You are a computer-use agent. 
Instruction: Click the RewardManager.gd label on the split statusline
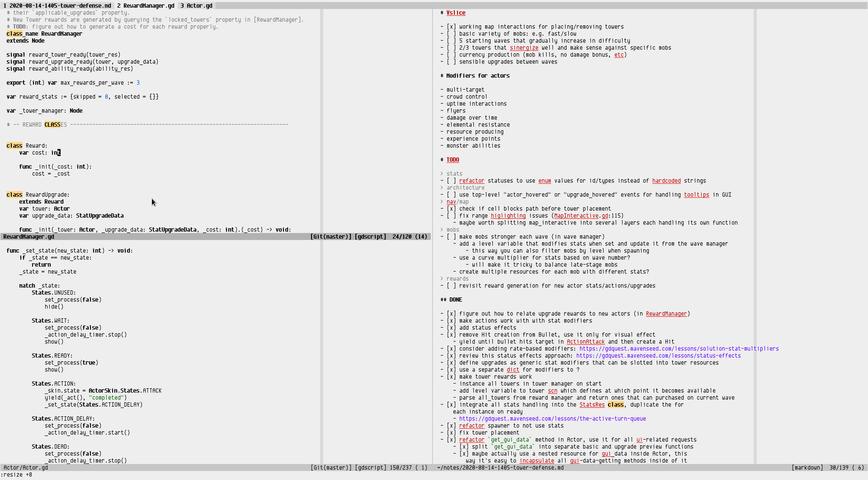click(29, 236)
